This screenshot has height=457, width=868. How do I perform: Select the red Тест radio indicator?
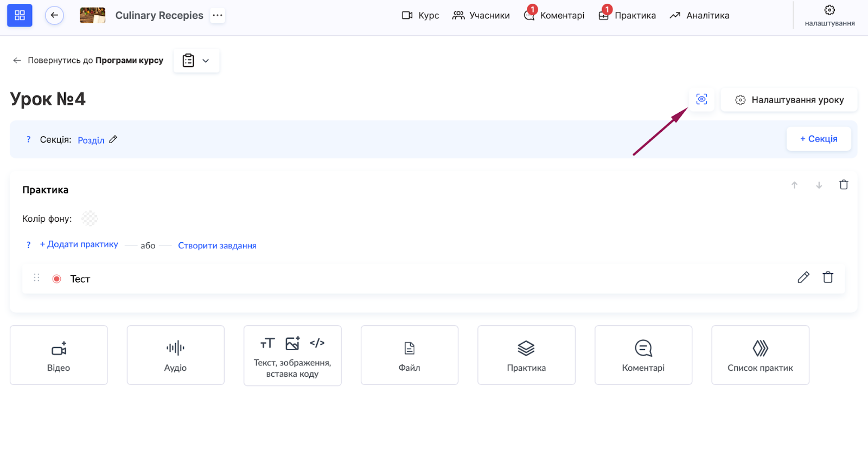tap(56, 279)
